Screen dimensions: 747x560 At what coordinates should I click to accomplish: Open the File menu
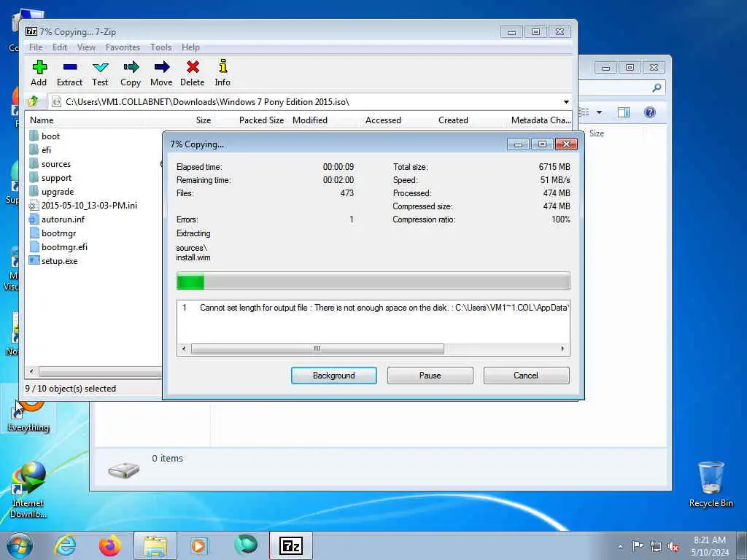pos(36,47)
